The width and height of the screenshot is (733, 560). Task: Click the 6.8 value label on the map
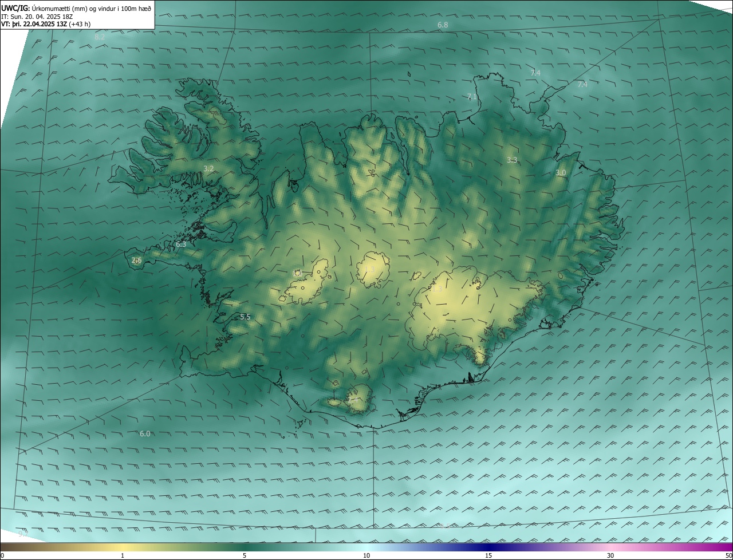[x=443, y=25]
